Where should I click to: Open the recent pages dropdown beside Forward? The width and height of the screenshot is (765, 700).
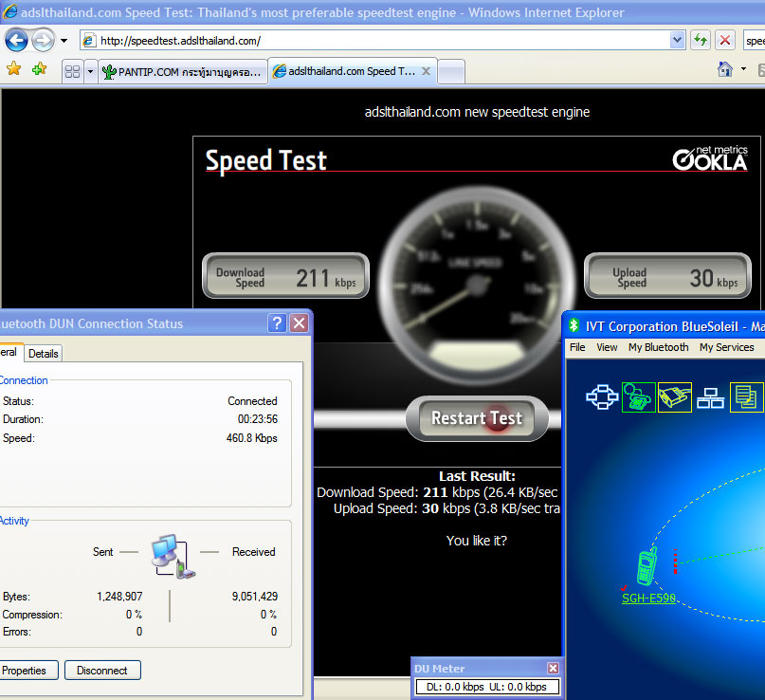tap(64, 41)
